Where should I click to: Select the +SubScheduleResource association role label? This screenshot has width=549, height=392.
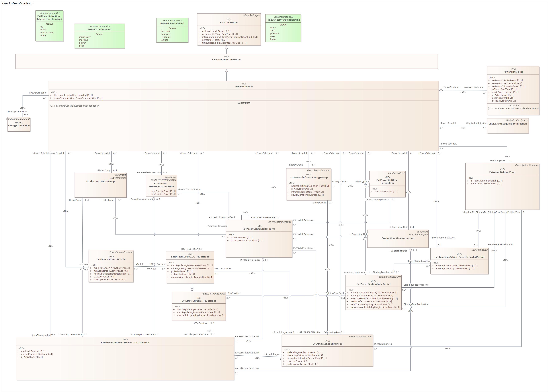pyautogui.click(x=263, y=218)
